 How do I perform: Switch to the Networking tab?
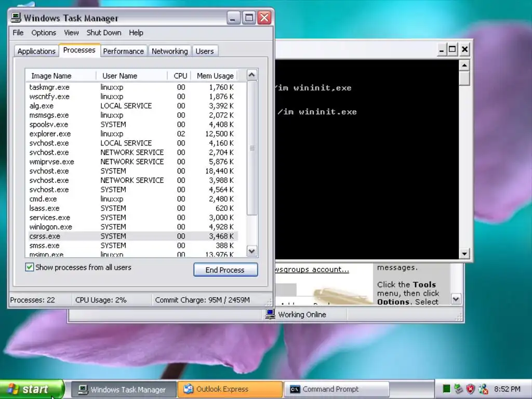coord(170,51)
